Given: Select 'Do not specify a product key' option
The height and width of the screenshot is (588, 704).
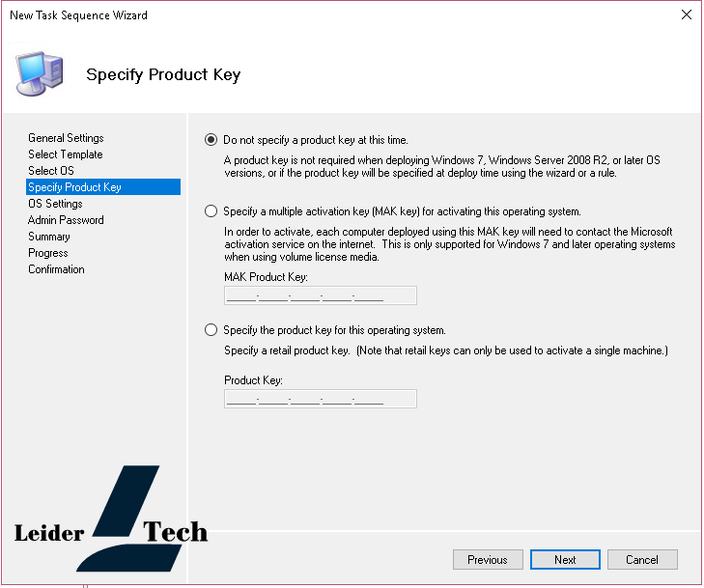Looking at the screenshot, I should (211, 140).
